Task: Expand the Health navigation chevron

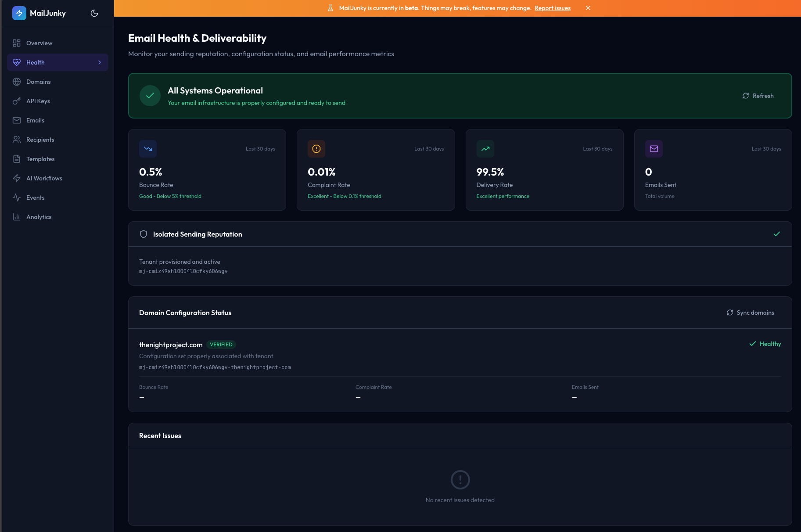Action: [100, 62]
